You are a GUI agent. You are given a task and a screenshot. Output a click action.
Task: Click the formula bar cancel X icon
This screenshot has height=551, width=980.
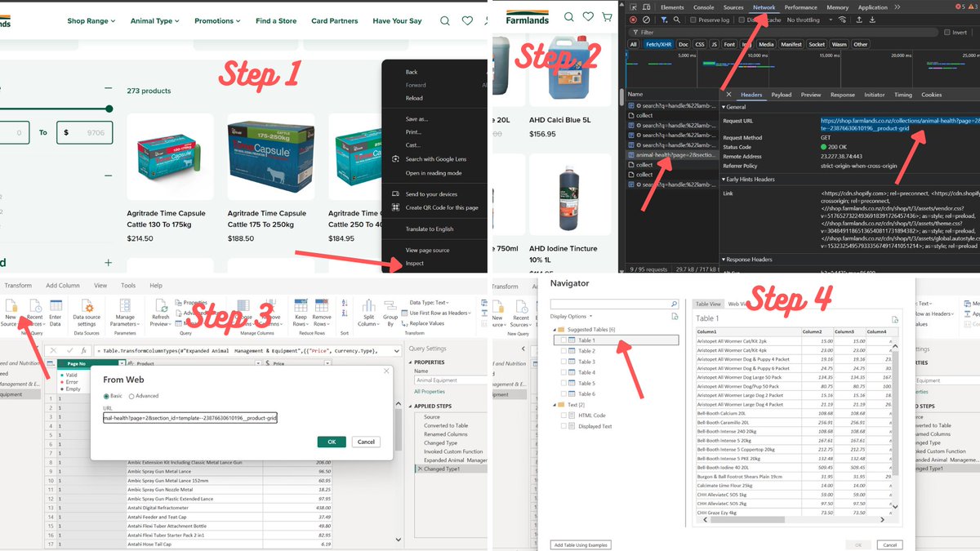[53, 350]
